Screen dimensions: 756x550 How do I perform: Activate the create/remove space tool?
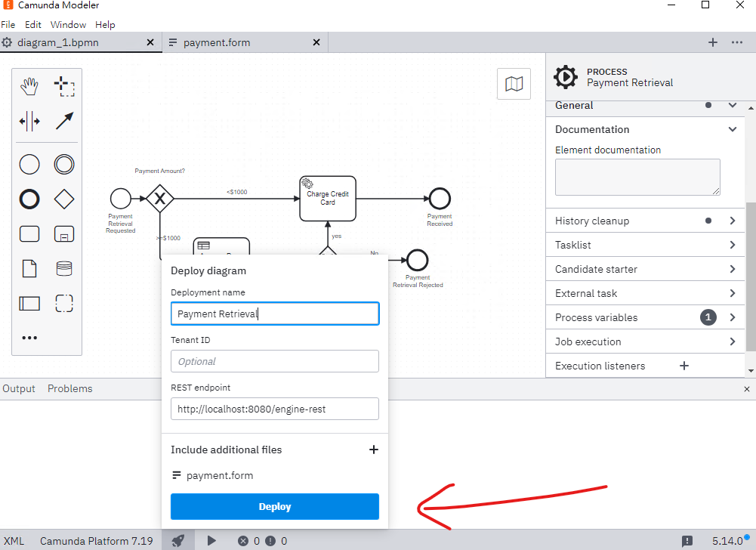click(x=29, y=121)
